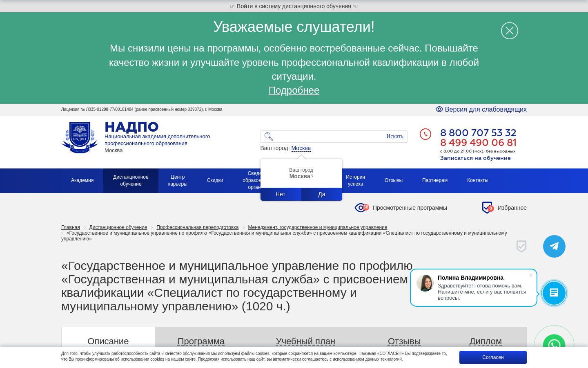Click the NADPO emblem logo
The image size is (588, 368).
point(80,137)
